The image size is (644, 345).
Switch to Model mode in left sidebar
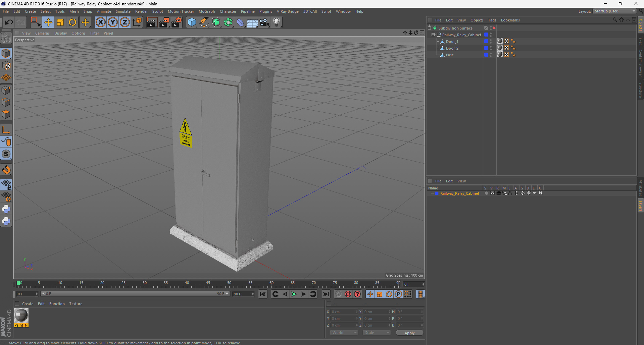pyautogui.click(x=6, y=54)
